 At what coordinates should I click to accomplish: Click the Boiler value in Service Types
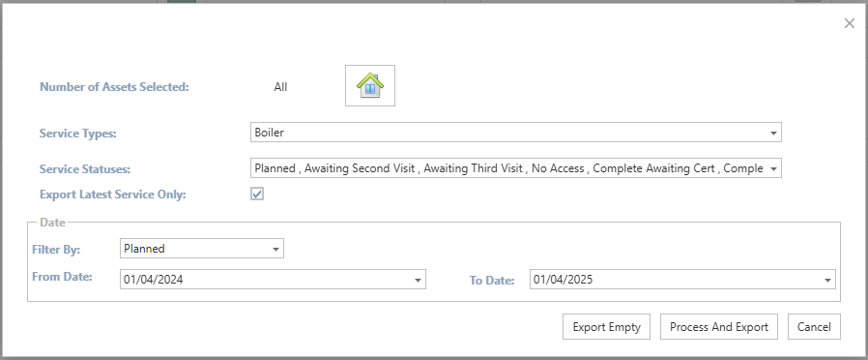pos(269,133)
